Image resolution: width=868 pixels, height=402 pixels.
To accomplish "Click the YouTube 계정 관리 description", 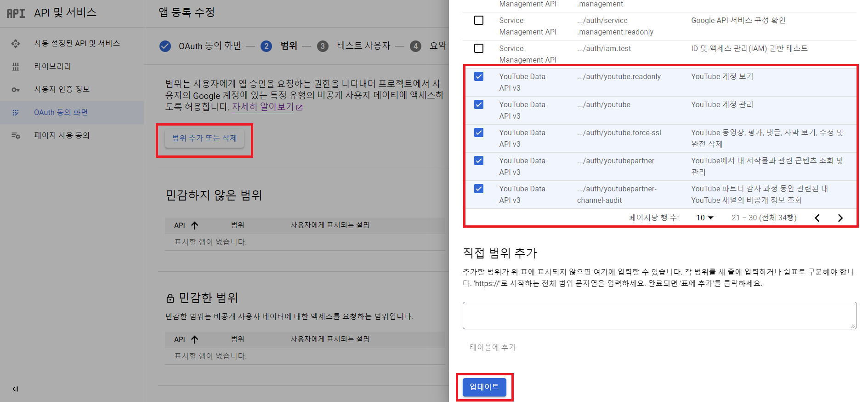I will [722, 104].
